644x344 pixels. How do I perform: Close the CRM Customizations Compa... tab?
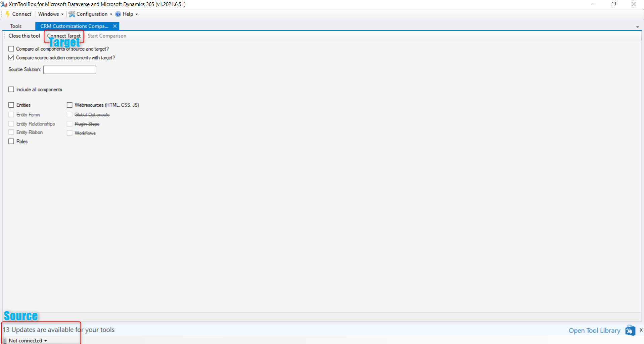pos(115,26)
